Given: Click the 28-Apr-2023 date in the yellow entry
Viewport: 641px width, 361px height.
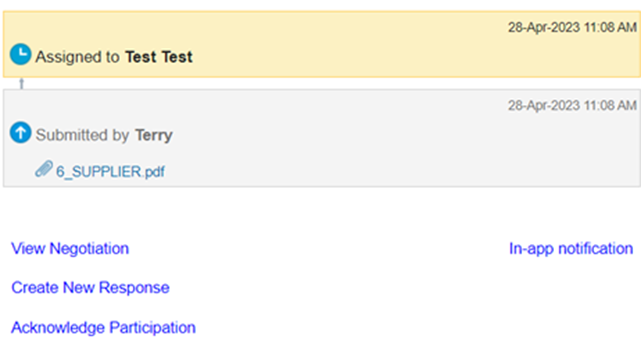Looking at the screenshot, I should (x=544, y=27).
